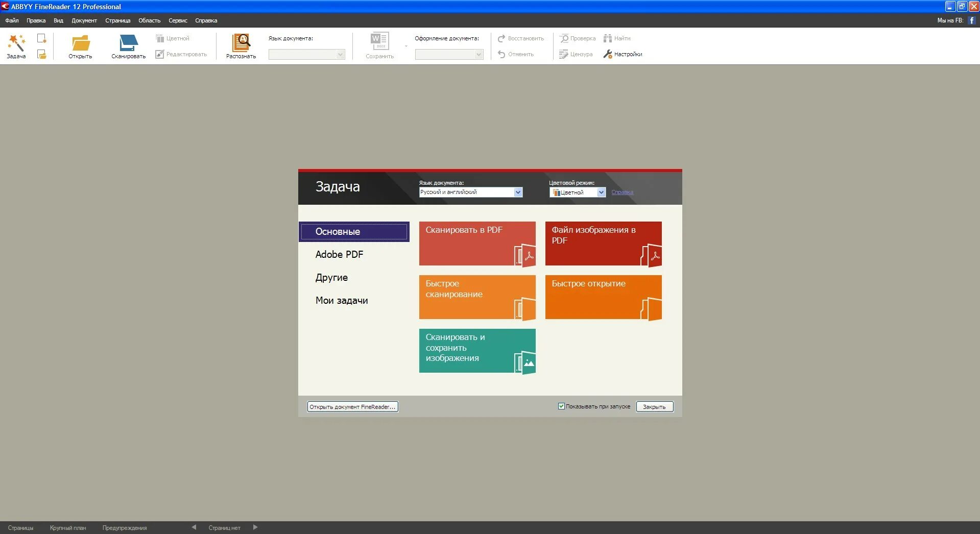Open the Вид menu
Image resolution: width=980 pixels, height=534 pixels.
[58, 20]
